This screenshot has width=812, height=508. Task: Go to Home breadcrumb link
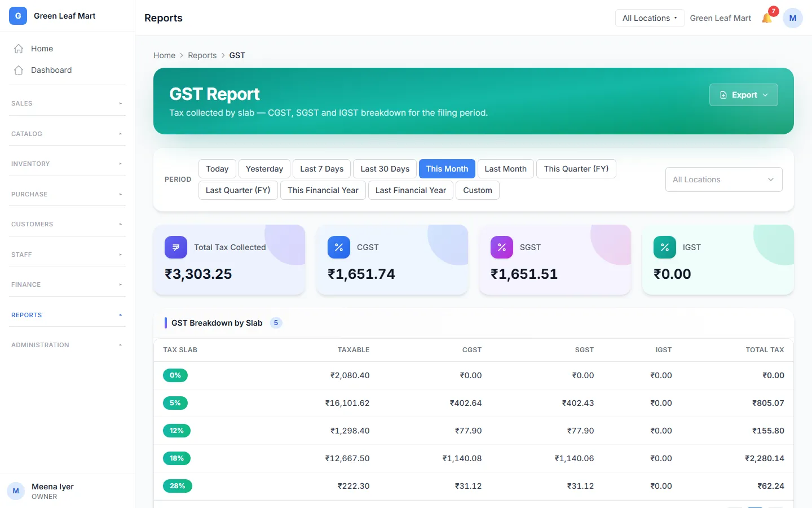pos(164,55)
